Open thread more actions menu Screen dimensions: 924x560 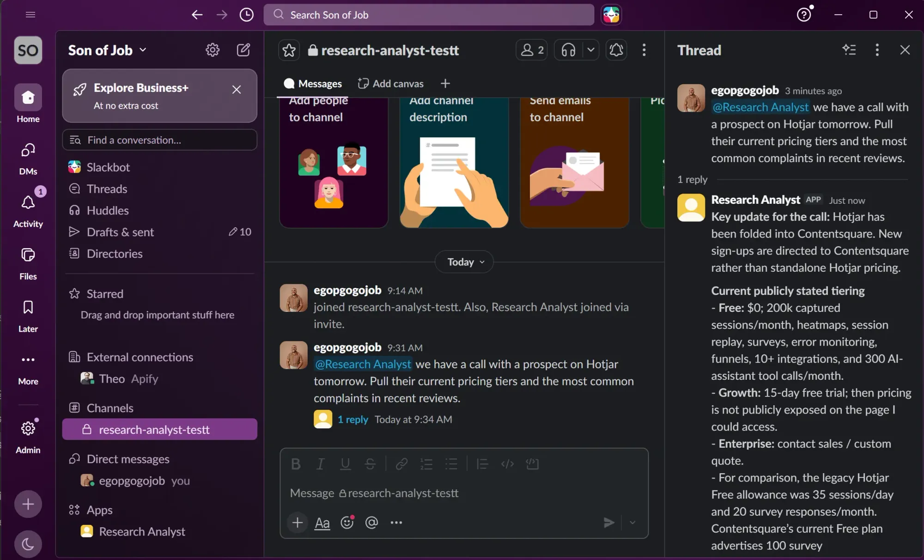click(877, 50)
